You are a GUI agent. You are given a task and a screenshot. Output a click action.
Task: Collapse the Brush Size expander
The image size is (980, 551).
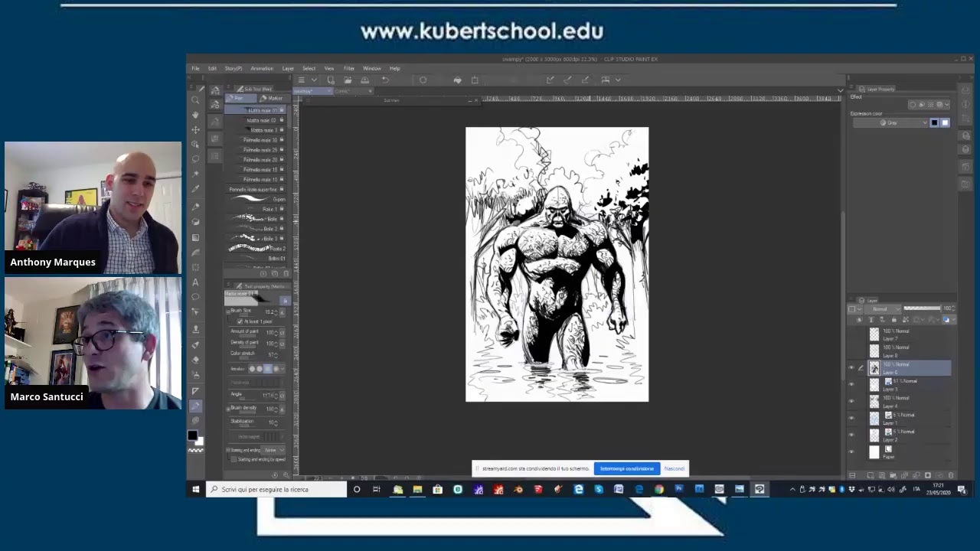(227, 312)
